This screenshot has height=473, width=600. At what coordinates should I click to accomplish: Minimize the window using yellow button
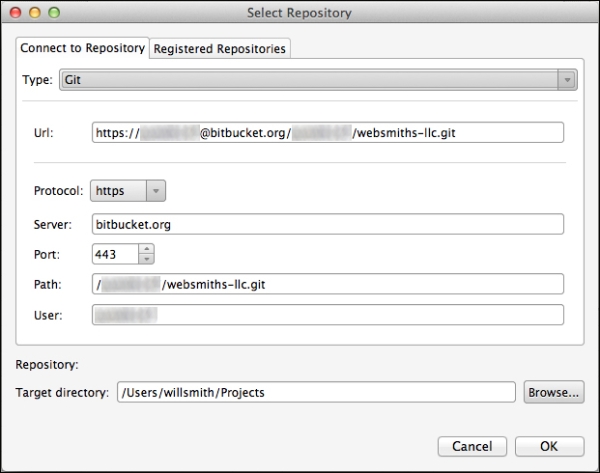(35, 13)
